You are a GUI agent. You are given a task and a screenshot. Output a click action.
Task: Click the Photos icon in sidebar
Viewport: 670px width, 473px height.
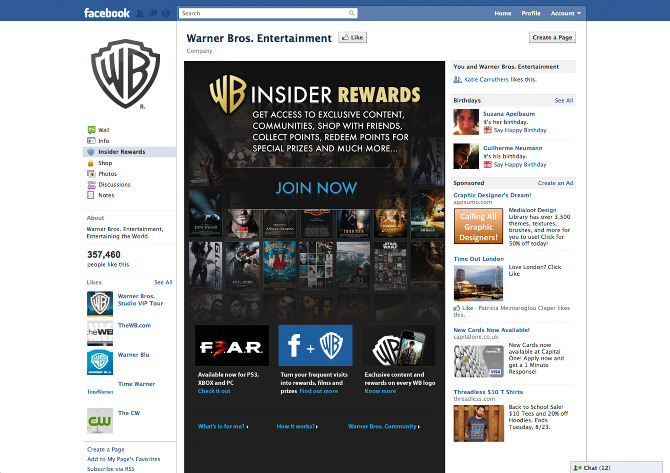click(91, 173)
